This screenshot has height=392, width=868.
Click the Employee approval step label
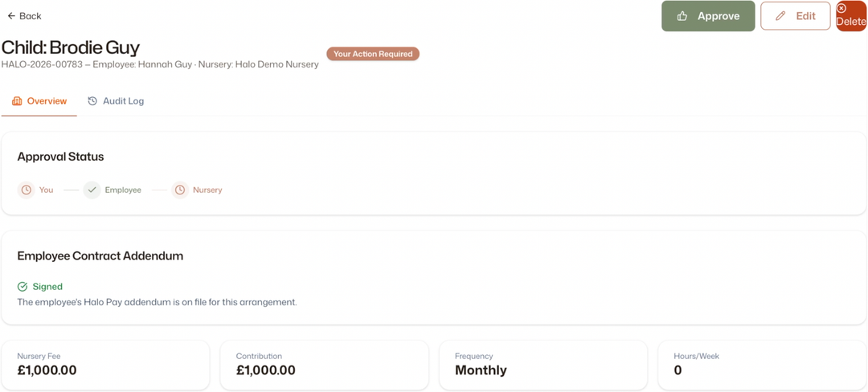click(x=123, y=190)
